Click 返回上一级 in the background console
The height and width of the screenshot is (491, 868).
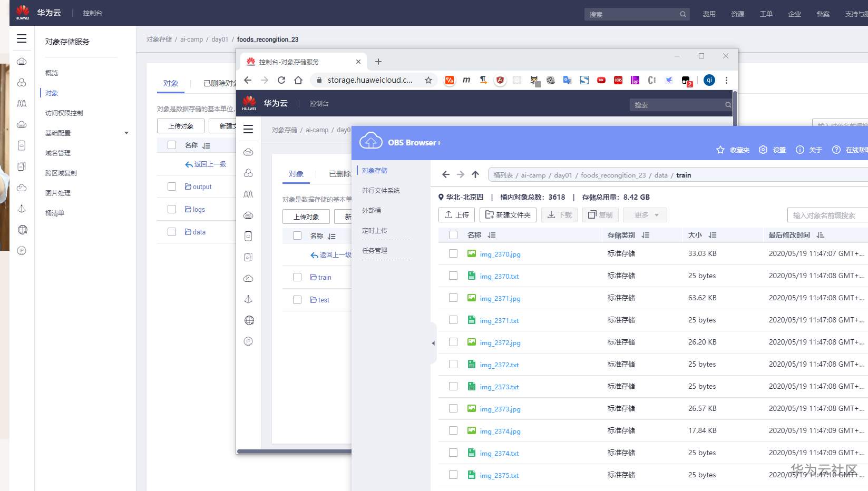(206, 164)
